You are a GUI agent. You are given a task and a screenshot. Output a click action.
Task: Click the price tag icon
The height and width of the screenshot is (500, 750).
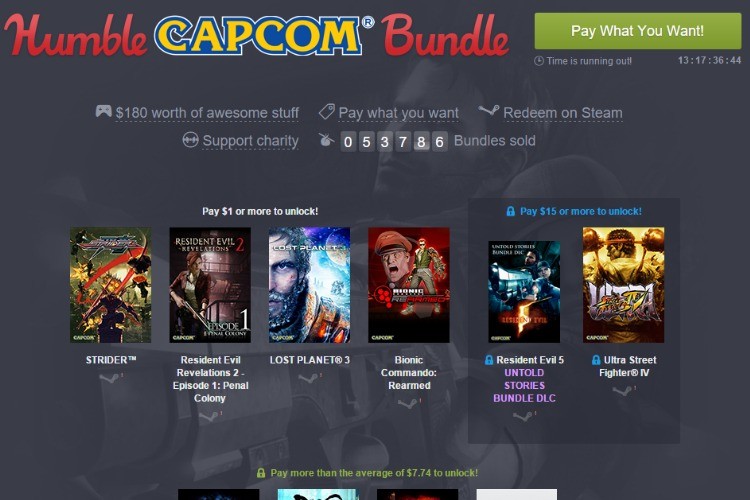pyautogui.click(x=326, y=112)
